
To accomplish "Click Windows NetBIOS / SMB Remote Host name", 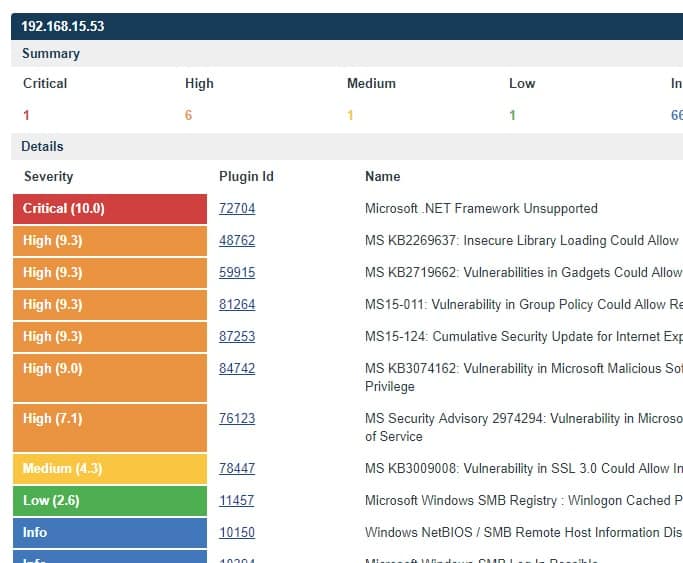I will [x=524, y=533].
